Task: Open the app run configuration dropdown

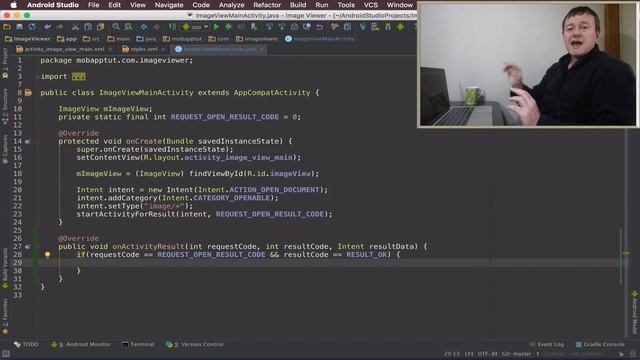Action: tap(196, 27)
